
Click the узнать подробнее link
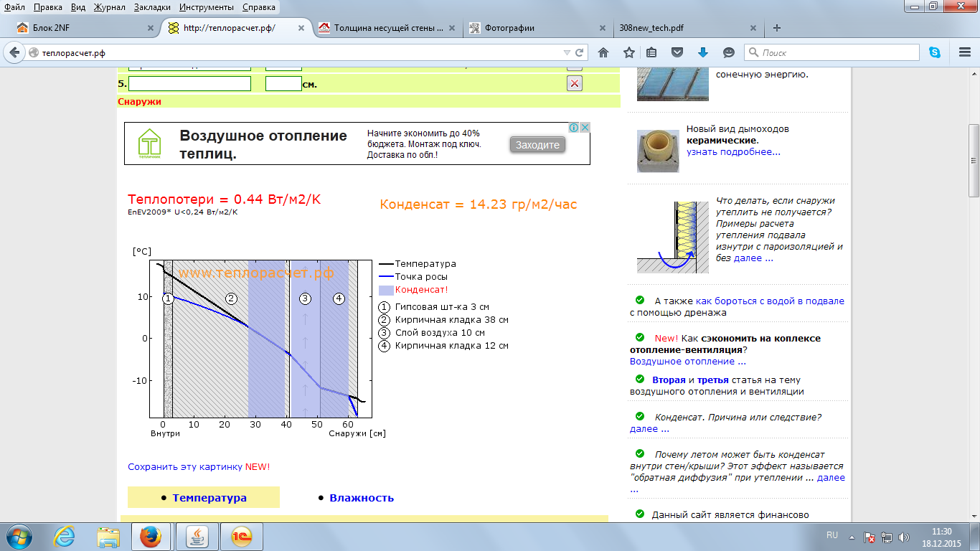733,151
